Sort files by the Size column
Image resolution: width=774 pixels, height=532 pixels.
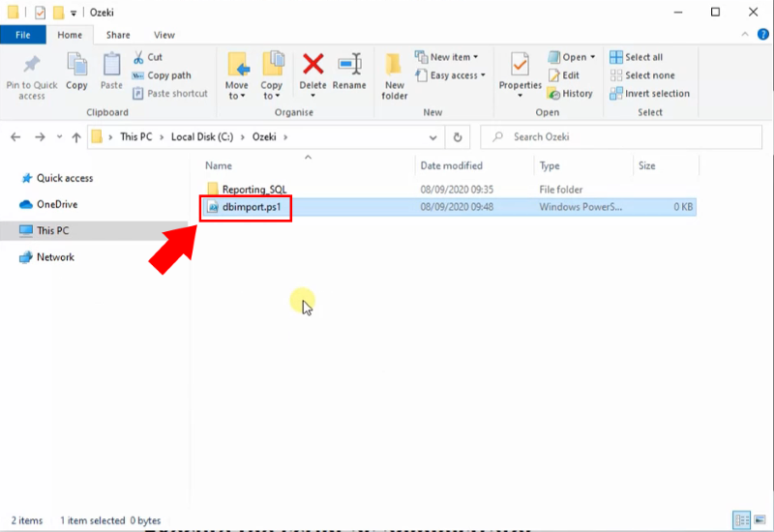click(x=646, y=165)
